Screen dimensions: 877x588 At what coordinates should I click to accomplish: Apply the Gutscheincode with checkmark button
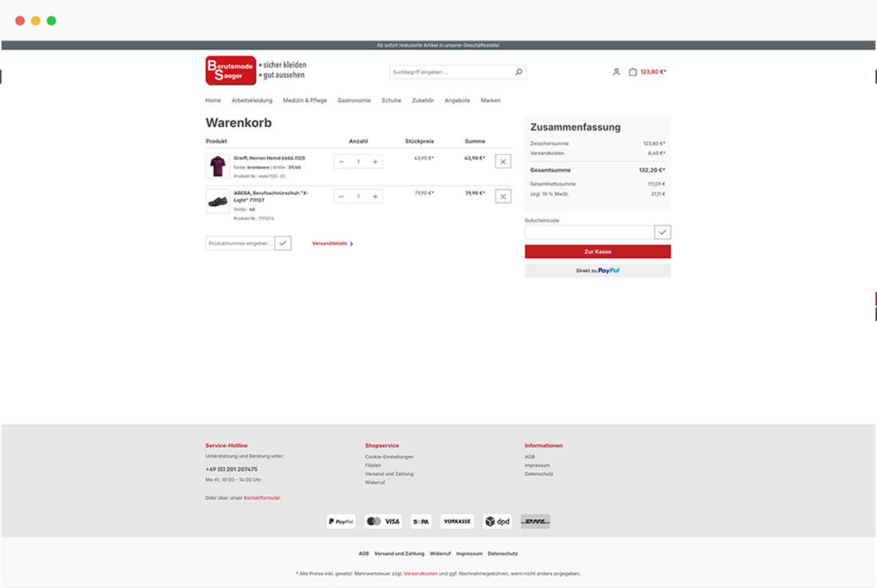662,233
